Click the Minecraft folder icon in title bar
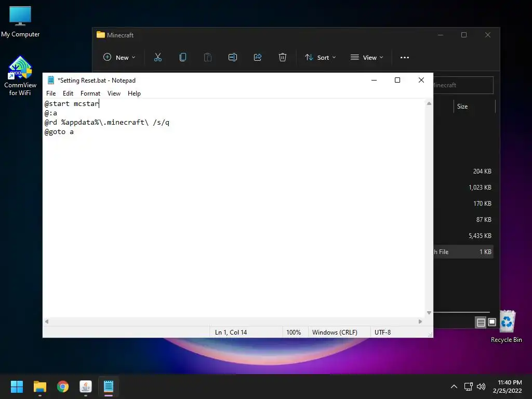The width and height of the screenshot is (532, 399). (x=101, y=35)
